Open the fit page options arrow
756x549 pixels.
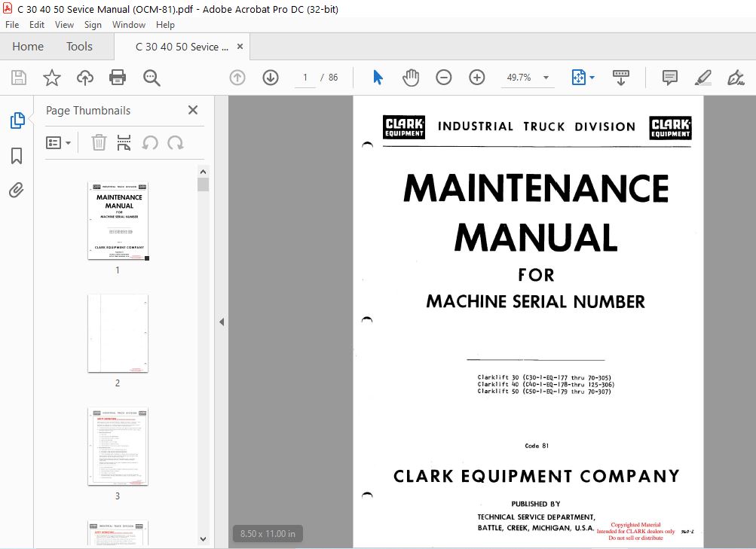pyautogui.click(x=592, y=78)
